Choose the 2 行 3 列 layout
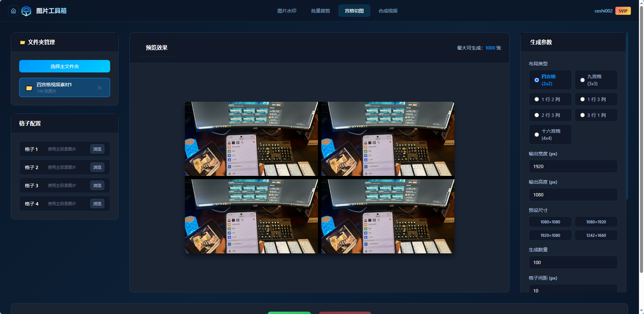644x314 pixels. pyautogui.click(x=550, y=115)
